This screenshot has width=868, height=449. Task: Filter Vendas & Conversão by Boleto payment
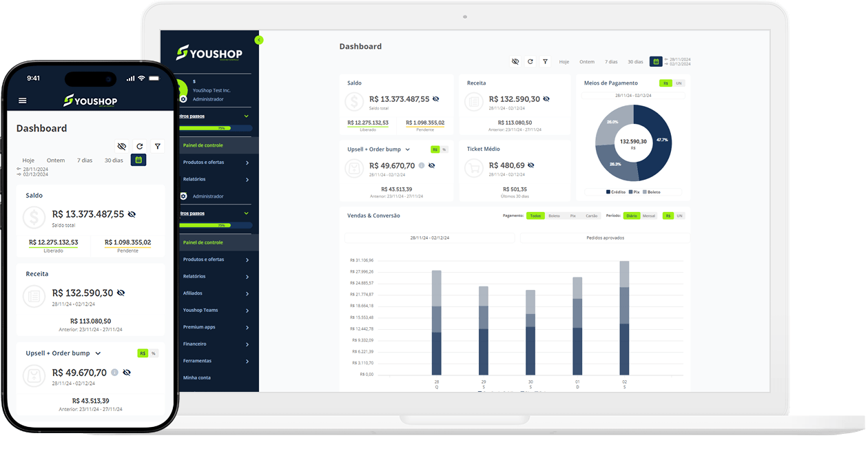coord(554,216)
